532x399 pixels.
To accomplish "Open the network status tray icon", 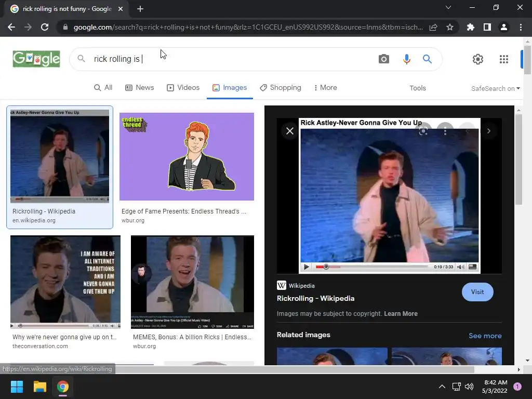I will coord(456,387).
